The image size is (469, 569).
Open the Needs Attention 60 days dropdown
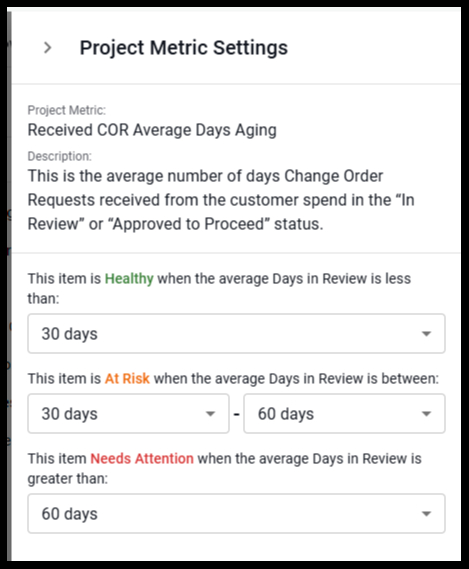click(236, 513)
